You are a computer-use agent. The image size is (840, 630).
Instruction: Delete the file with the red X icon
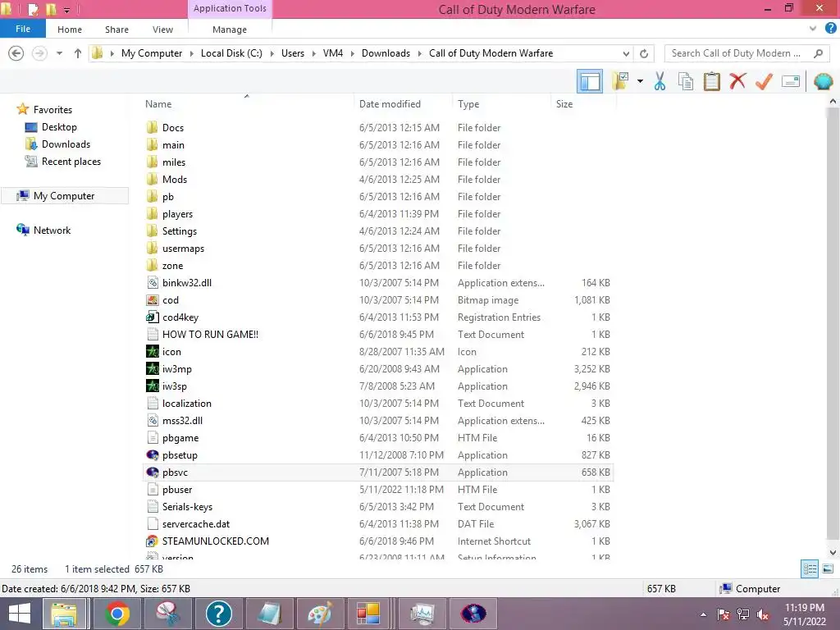tap(737, 81)
